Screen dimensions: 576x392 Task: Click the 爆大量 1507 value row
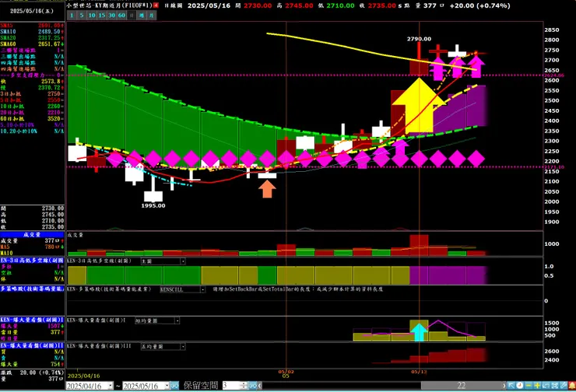33,326
